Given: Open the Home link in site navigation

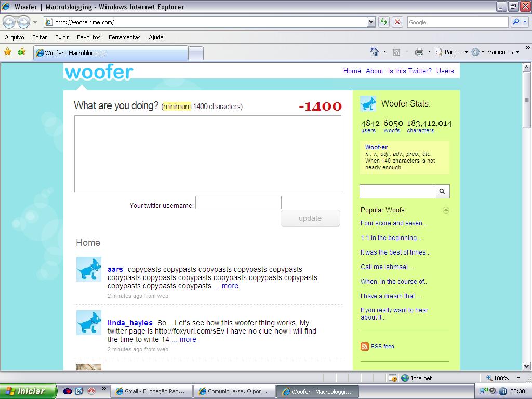Looking at the screenshot, I should [x=352, y=71].
